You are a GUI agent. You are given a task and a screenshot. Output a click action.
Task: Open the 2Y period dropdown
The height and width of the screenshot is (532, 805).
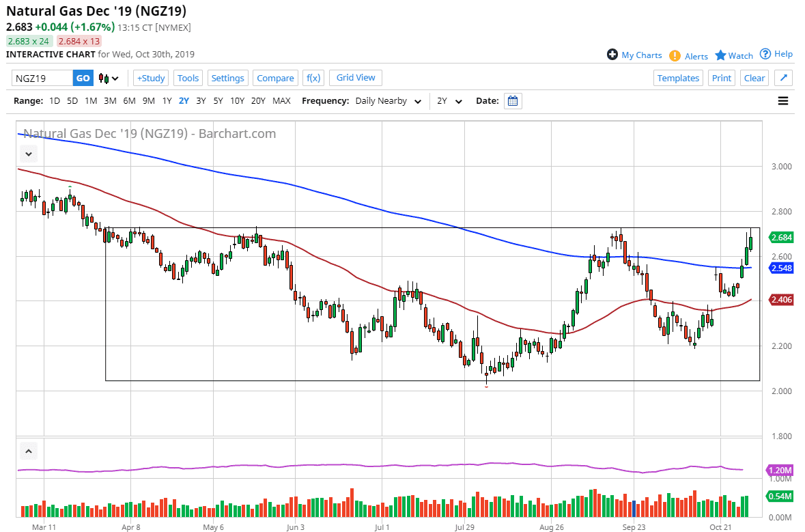(449, 101)
